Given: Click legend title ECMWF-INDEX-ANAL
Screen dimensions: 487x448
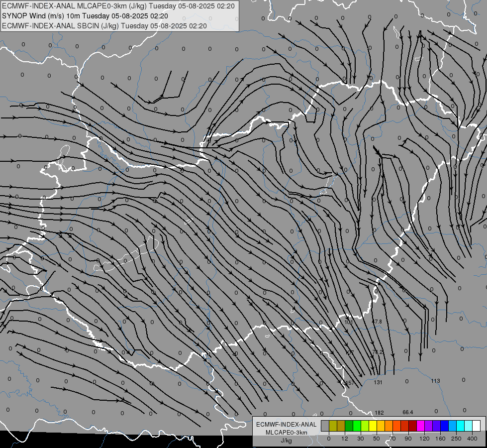Looking at the screenshot, I should [287, 425].
